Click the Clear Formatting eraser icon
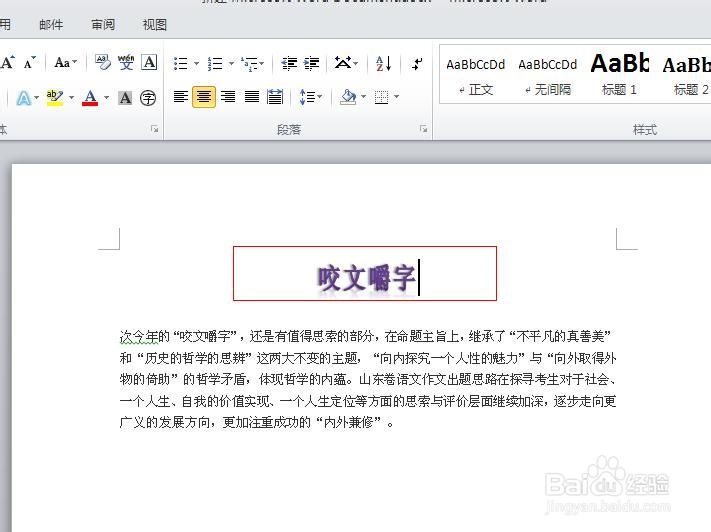Image resolution: width=711 pixels, height=532 pixels. point(103,62)
